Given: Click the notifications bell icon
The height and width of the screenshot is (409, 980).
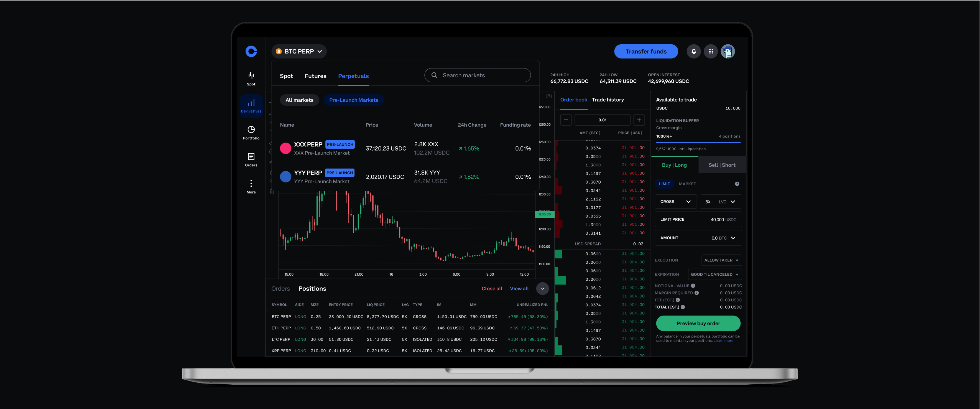Looking at the screenshot, I should (694, 51).
